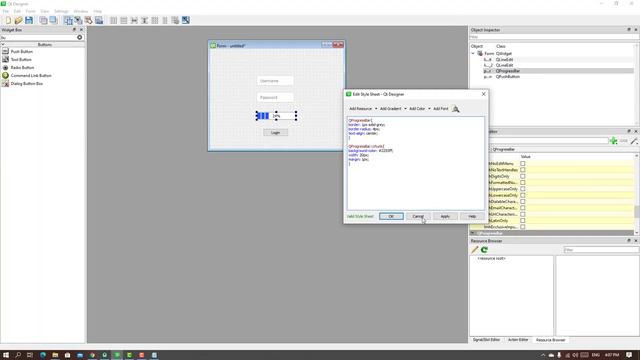Open the Edit menu
This screenshot has width=640, height=360.
click(x=17, y=11)
